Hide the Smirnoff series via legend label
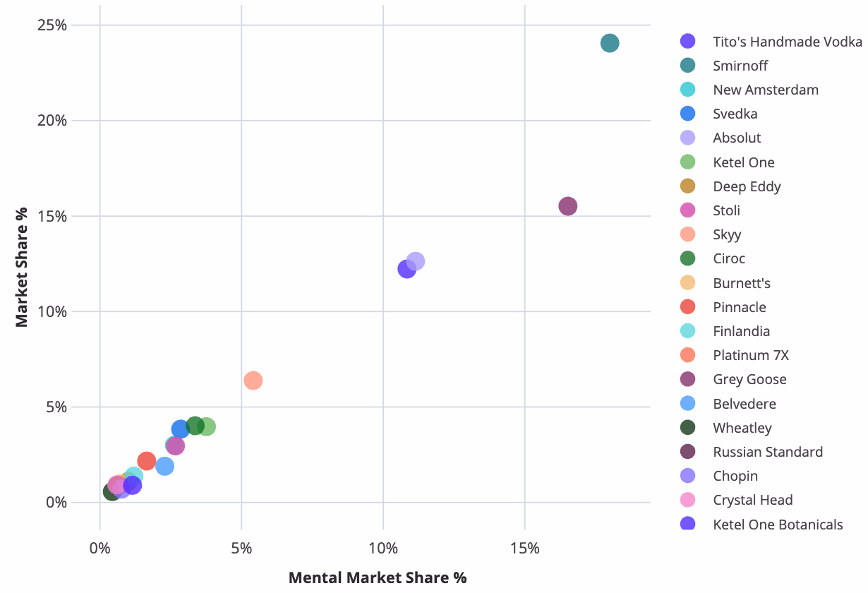This screenshot has height=593, width=868. tap(740, 66)
